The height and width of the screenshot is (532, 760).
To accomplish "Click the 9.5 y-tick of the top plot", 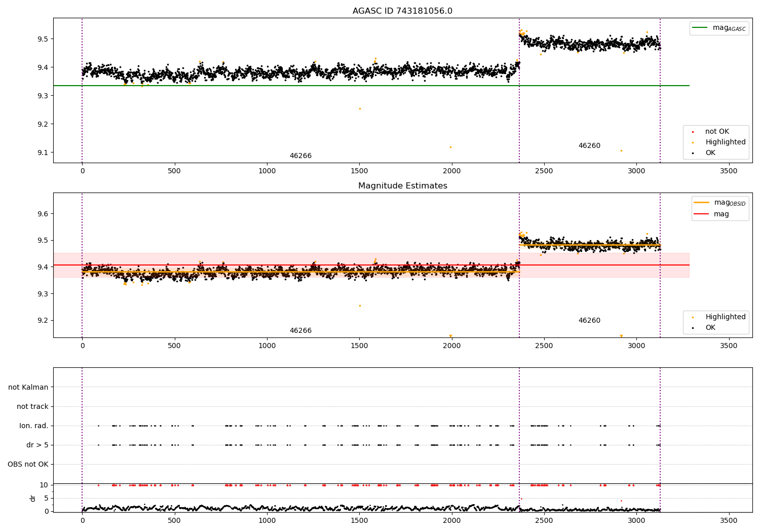I will 42,39.
